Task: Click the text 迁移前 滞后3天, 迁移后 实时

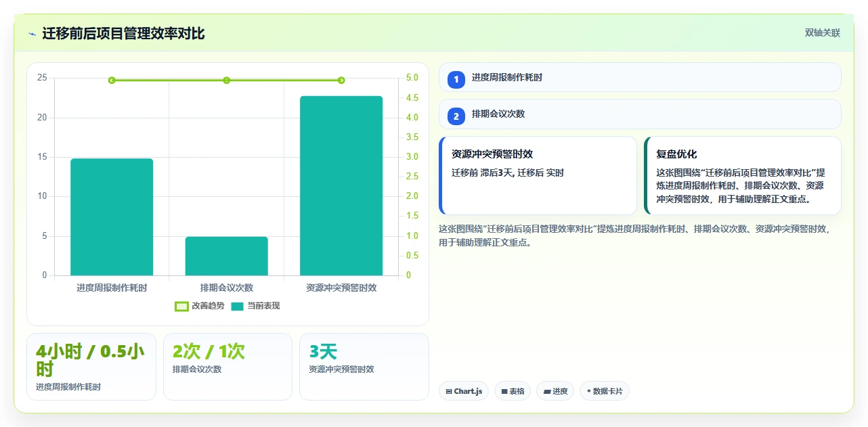Action: [508, 173]
